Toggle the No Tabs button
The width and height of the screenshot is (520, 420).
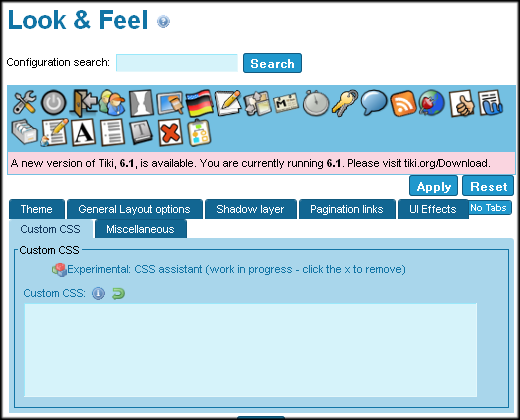click(x=488, y=208)
